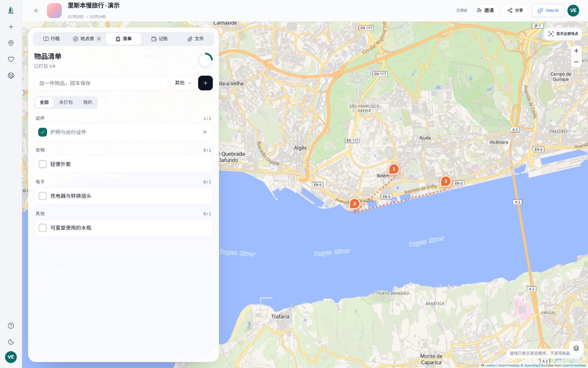
Task: Check the 充电器与转换插头 checkbox
Action: 43,196
